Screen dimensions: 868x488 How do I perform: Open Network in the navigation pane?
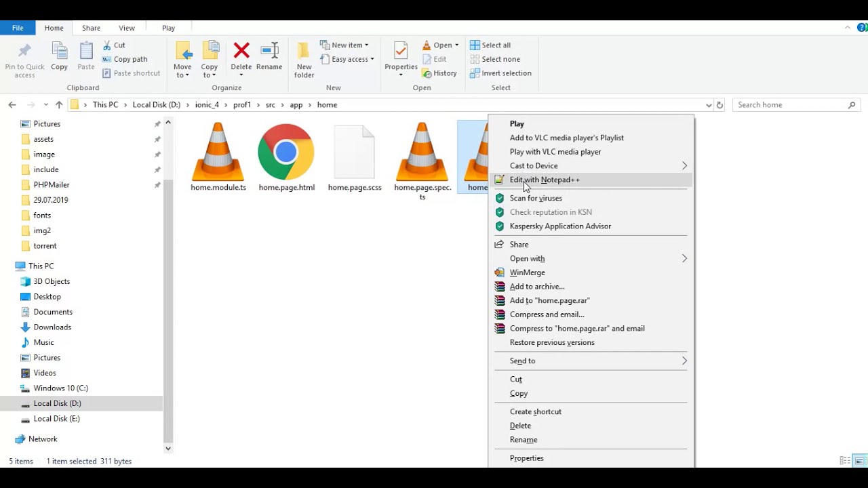point(43,439)
